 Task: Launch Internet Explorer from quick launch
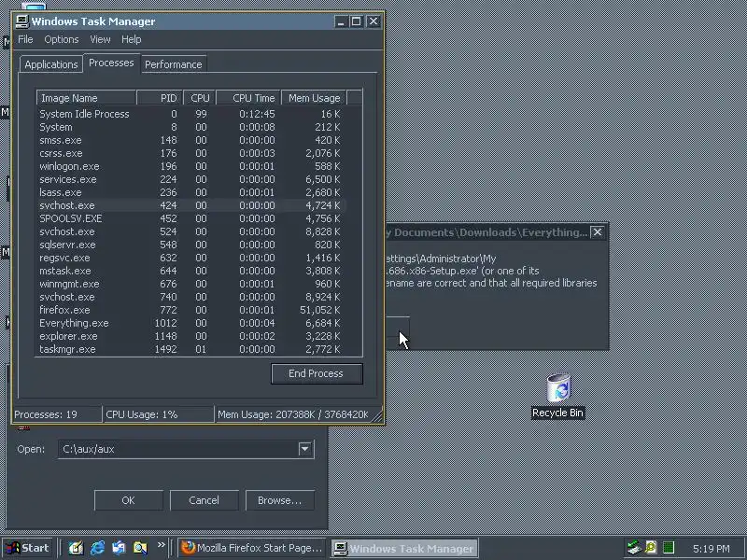point(98,548)
